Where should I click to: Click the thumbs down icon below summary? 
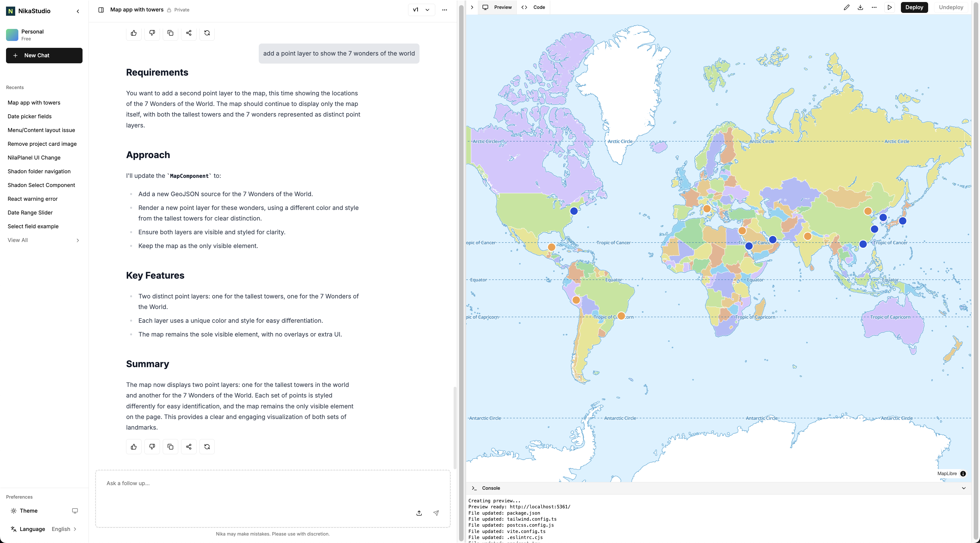(x=152, y=446)
